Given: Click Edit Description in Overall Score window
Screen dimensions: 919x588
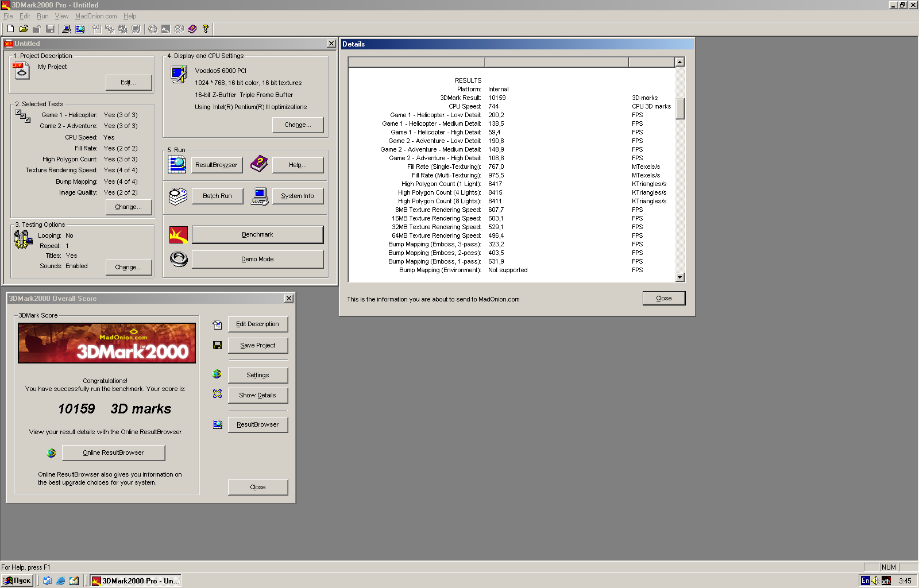Looking at the screenshot, I should pyautogui.click(x=258, y=324).
